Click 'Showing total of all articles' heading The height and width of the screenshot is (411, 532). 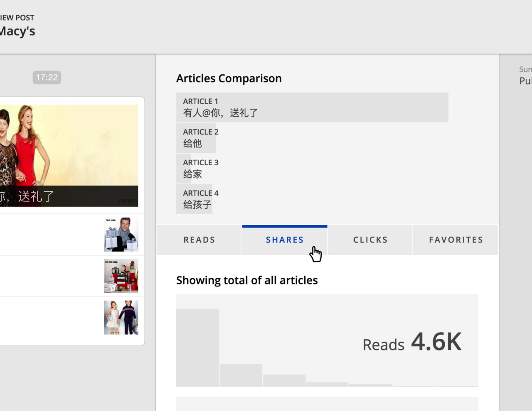pyautogui.click(x=247, y=280)
